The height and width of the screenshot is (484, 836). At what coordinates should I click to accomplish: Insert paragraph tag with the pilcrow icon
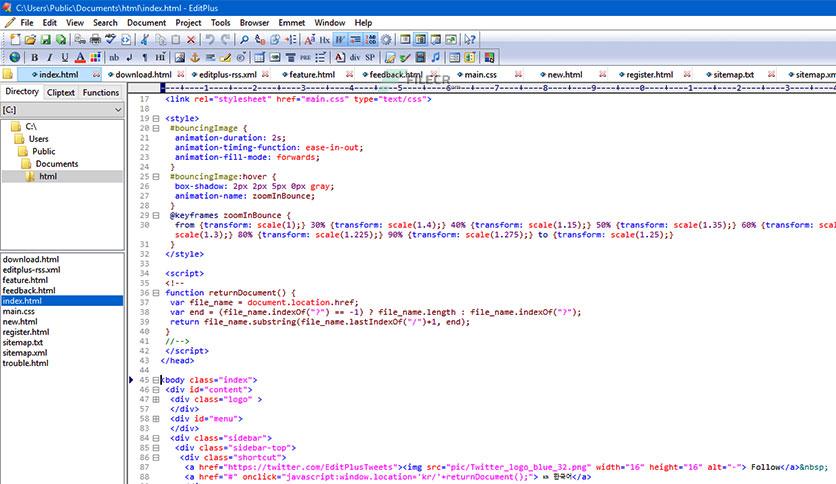144,57
